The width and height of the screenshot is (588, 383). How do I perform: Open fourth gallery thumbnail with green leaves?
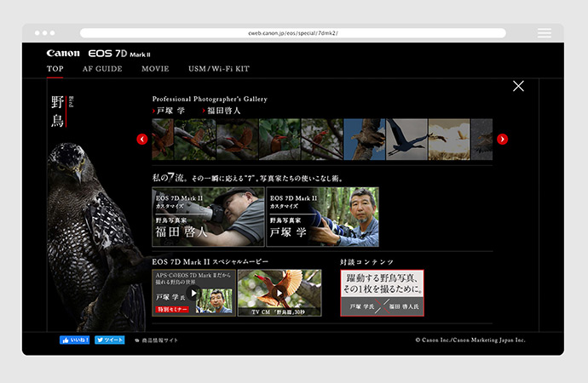(280, 140)
